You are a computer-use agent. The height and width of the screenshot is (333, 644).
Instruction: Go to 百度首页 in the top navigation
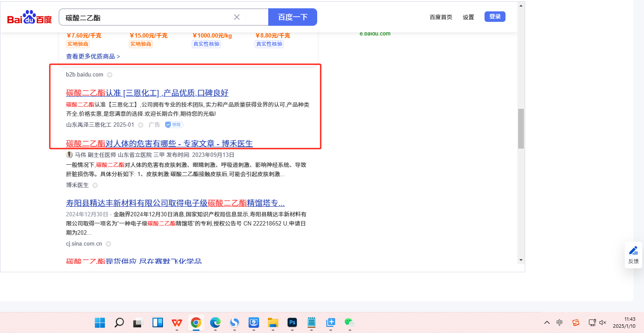pyautogui.click(x=441, y=17)
